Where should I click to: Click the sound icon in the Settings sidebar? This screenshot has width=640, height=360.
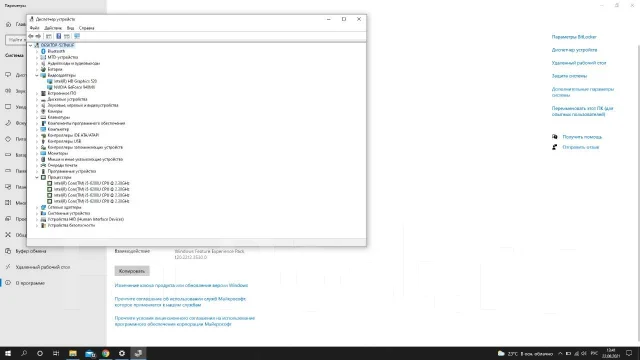[8, 91]
